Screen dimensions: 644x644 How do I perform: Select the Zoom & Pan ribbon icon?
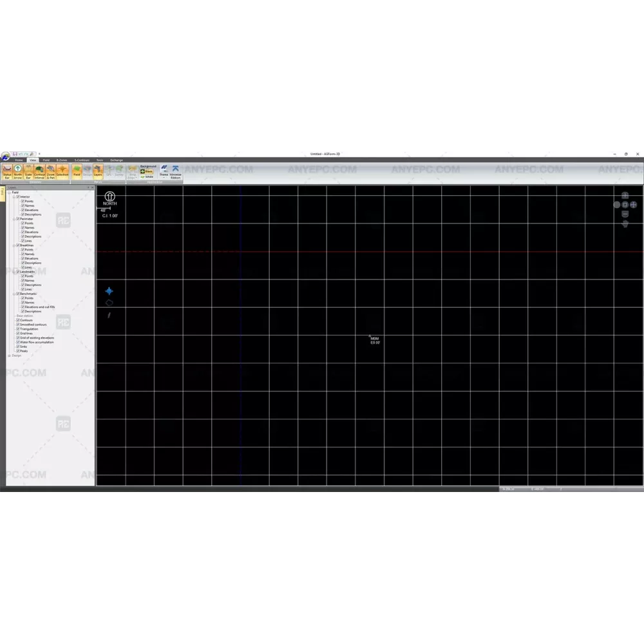pos(50,171)
